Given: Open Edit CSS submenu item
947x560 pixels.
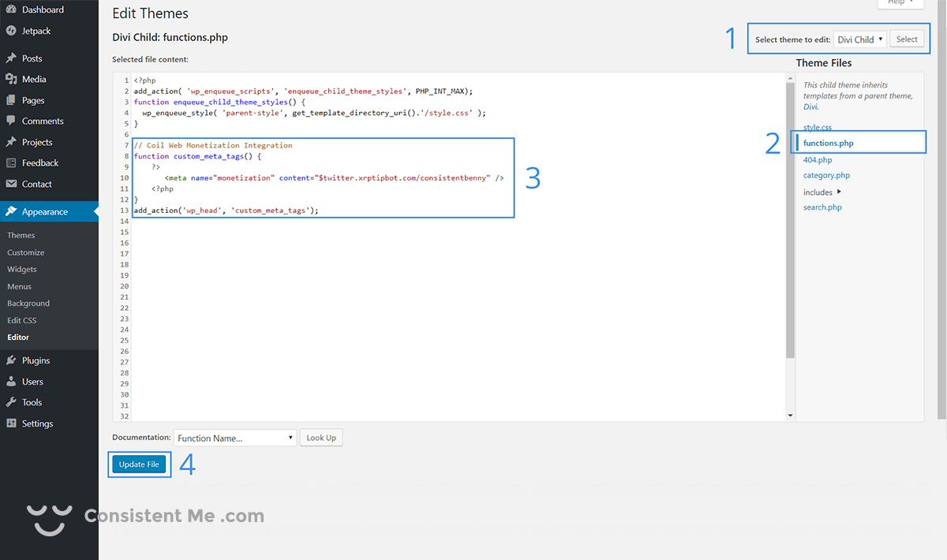Looking at the screenshot, I should tap(22, 320).
